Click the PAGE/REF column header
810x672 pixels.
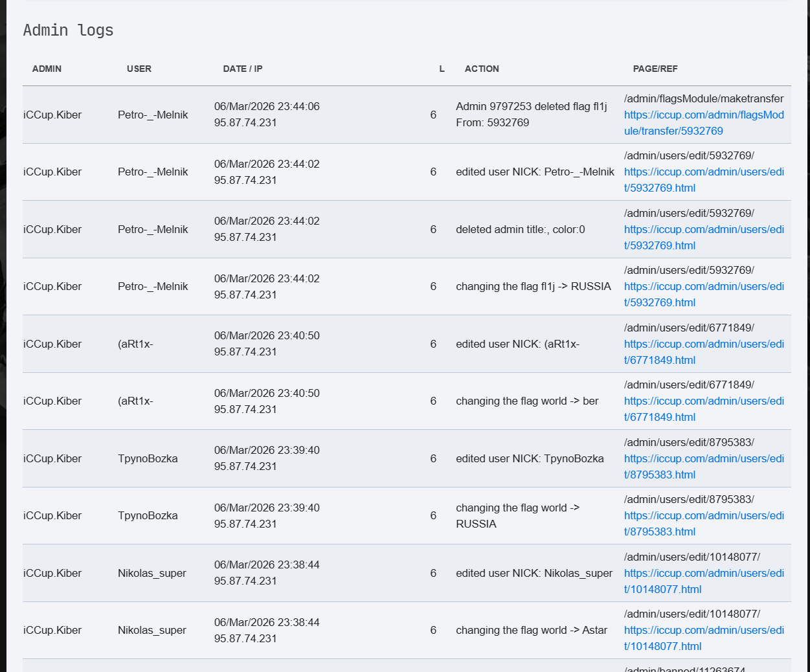point(655,69)
